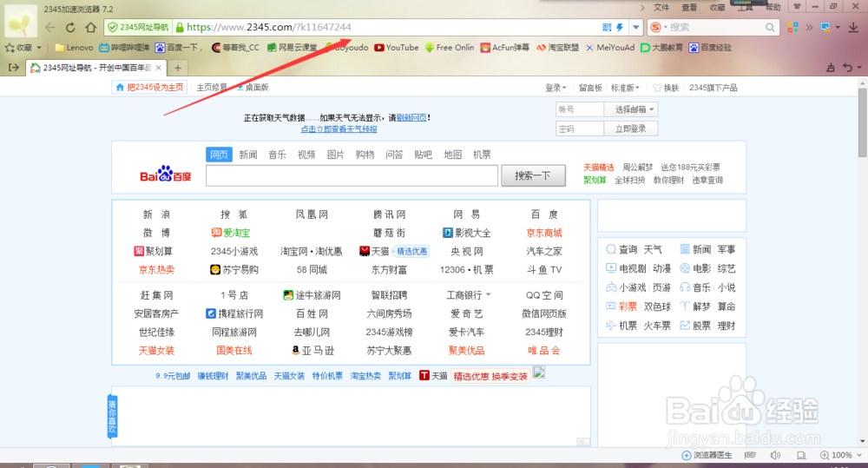Click 点击立即查看天气预报 link
The width and height of the screenshot is (868, 468).
coord(339,129)
